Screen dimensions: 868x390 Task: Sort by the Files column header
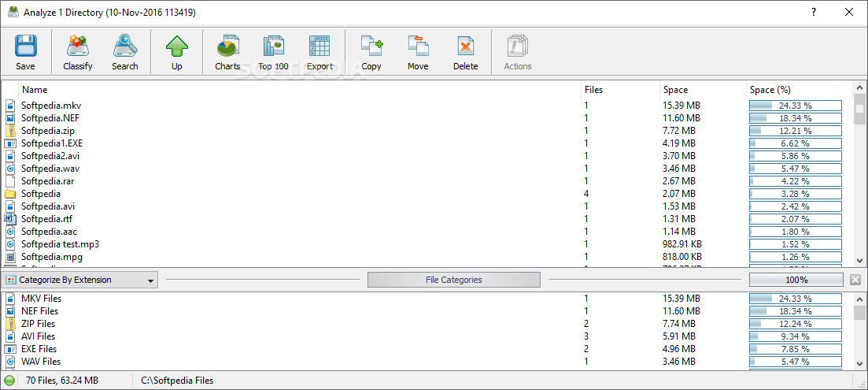619,89
